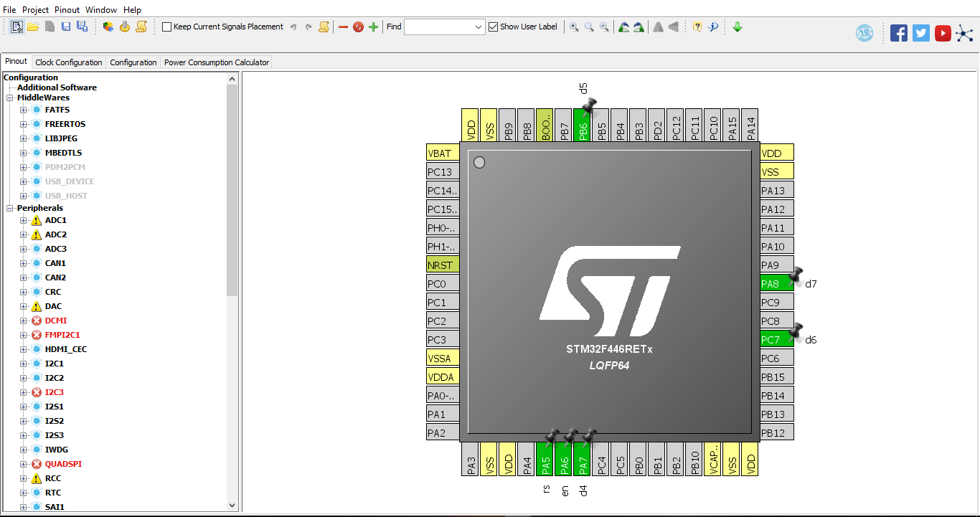Expand the I2C1 peripheral node

click(x=23, y=364)
